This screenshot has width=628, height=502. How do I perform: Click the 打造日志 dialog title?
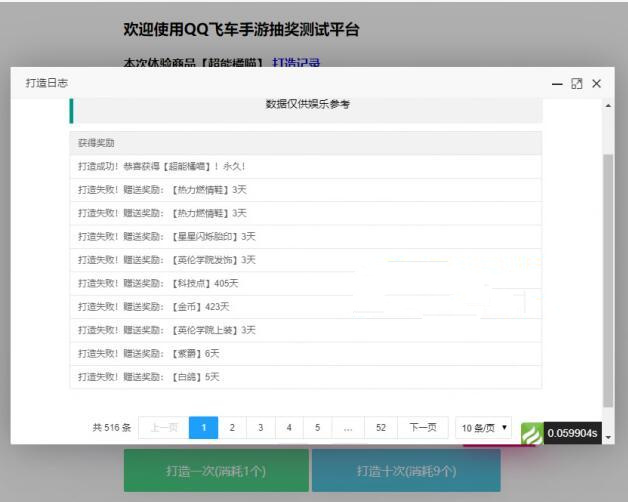pos(47,83)
